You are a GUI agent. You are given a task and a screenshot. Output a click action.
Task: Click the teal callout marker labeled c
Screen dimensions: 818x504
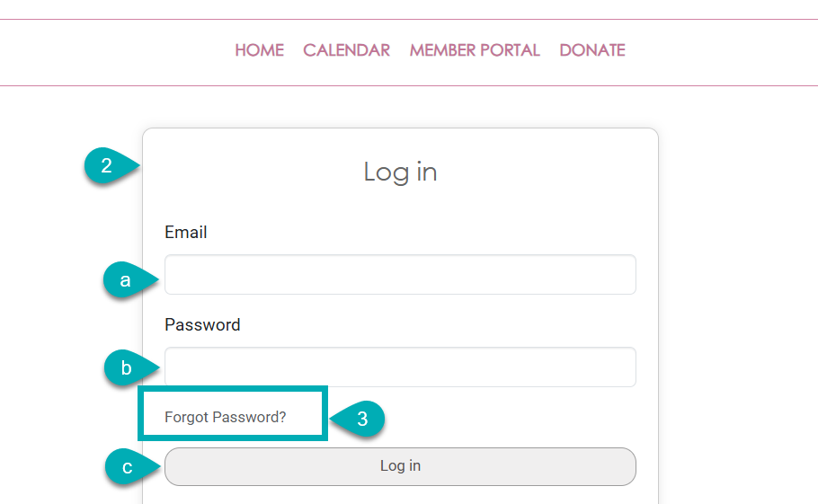[129, 467]
